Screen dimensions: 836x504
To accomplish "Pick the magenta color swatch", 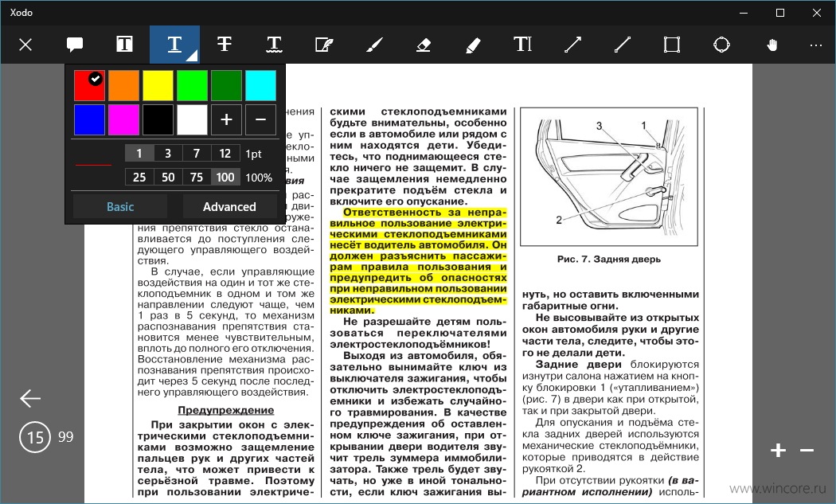I will pos(123,119).
